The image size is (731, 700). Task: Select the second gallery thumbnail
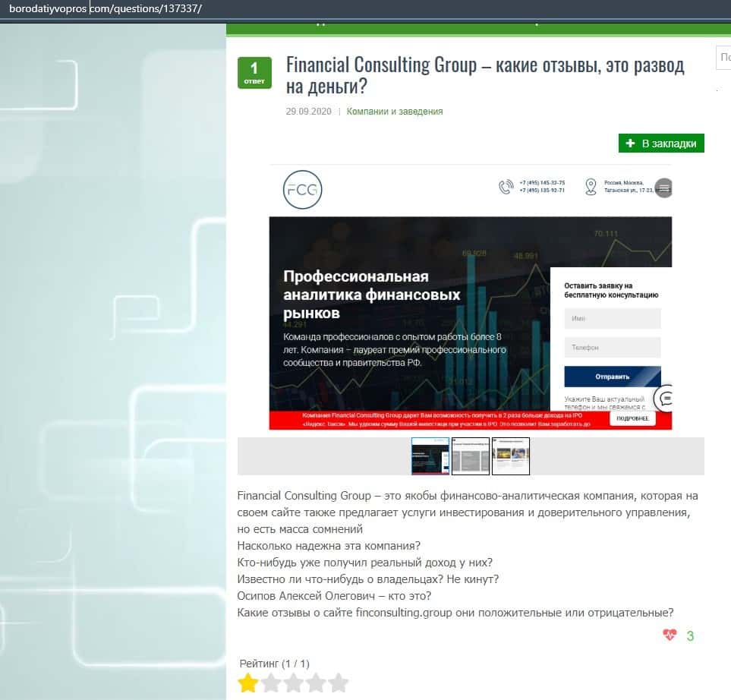tap(471, 456)
